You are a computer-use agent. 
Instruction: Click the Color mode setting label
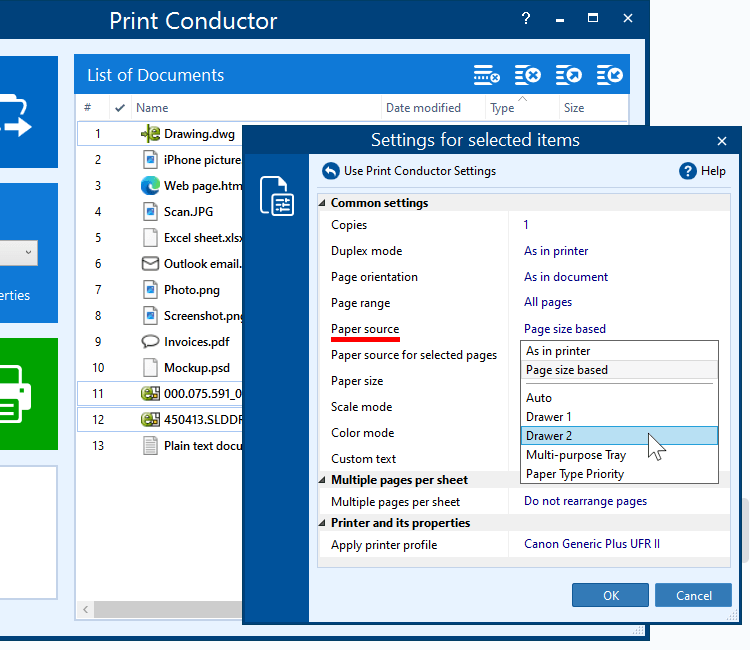[x=363, y=432]
